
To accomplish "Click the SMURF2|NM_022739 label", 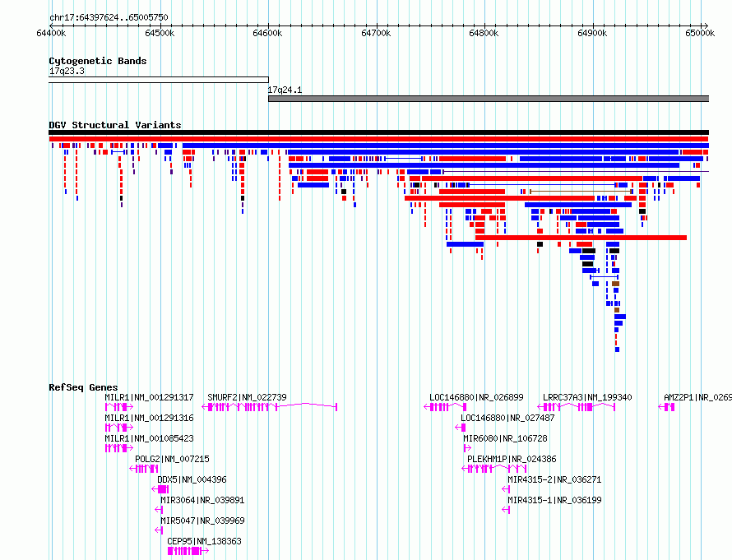I will click(247, 398).
